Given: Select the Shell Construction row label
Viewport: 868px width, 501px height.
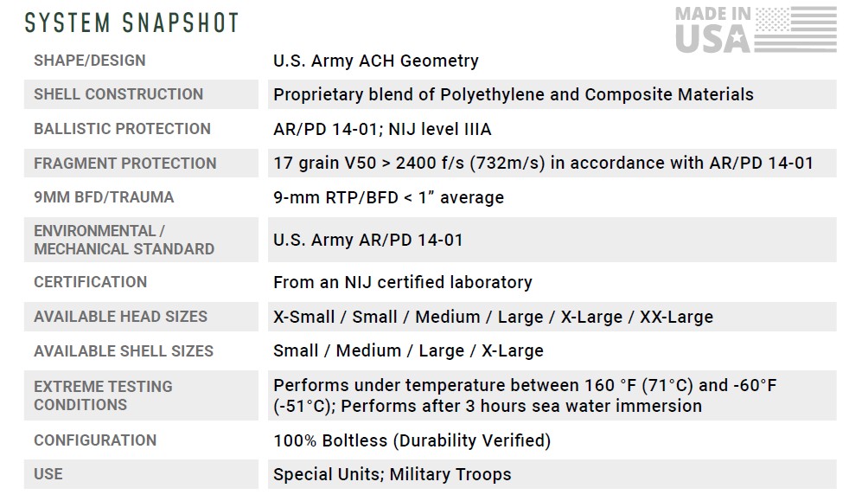Looking at the screenshot, I should [118, 94].
